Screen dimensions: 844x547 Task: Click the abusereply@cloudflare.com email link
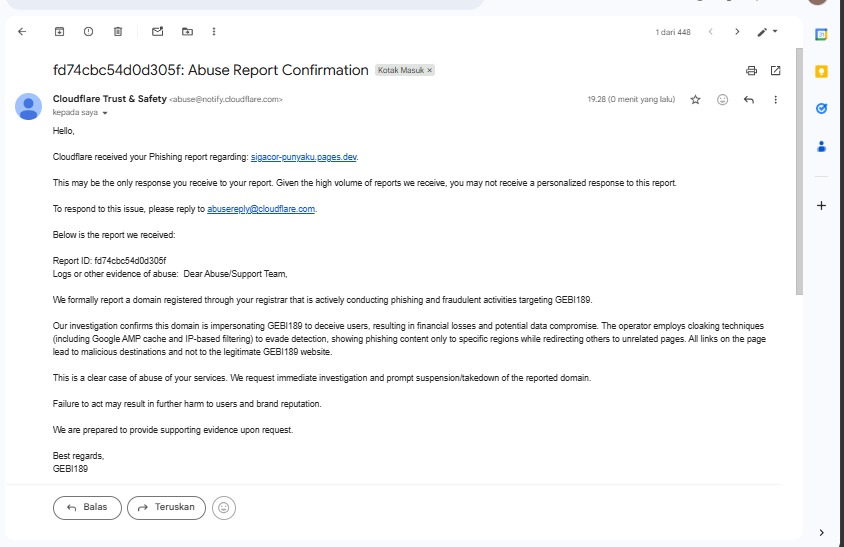click(x=261, y=209)
